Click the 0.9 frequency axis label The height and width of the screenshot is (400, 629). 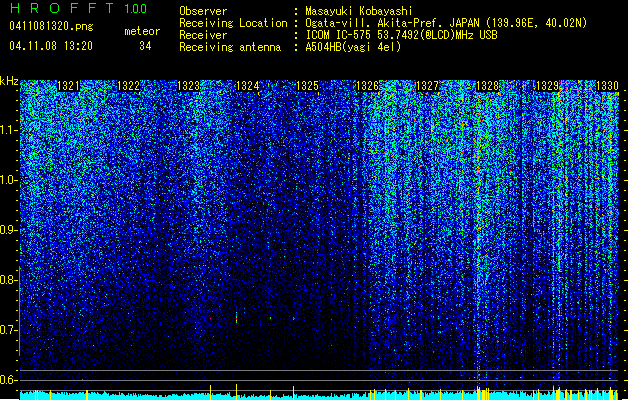(8, 230)
